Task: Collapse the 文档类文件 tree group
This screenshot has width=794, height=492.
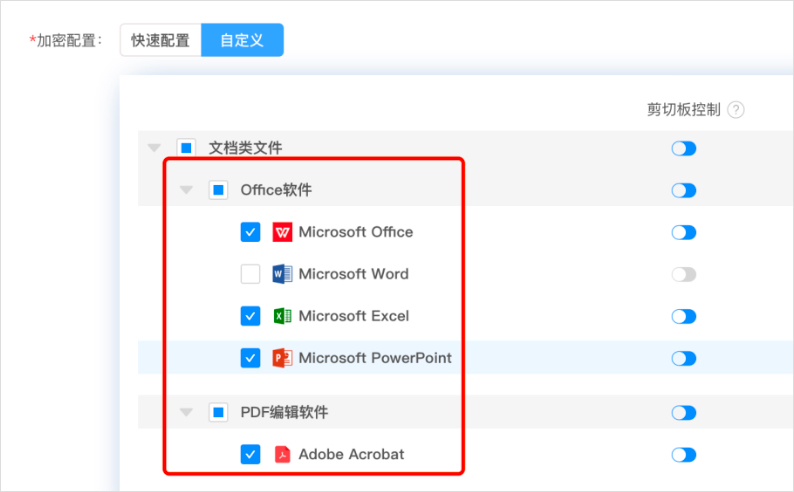Action: [x=154, y=148]
